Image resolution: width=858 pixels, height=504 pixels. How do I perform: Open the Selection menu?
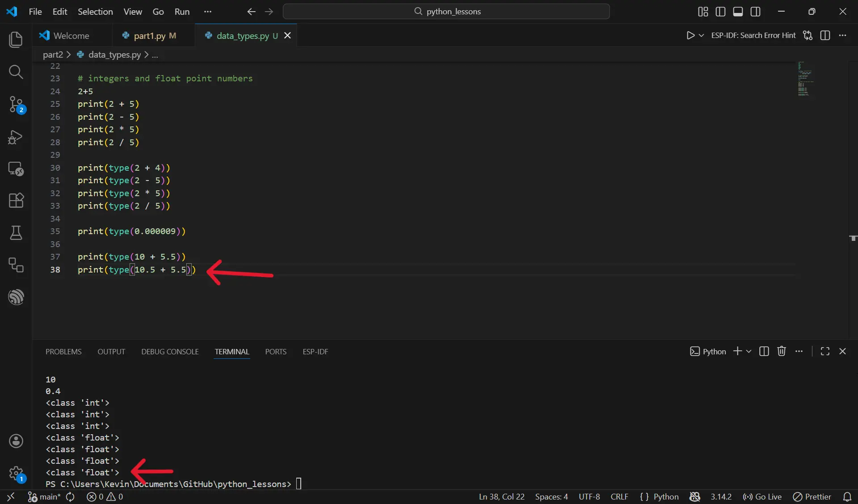pos(95,12)
